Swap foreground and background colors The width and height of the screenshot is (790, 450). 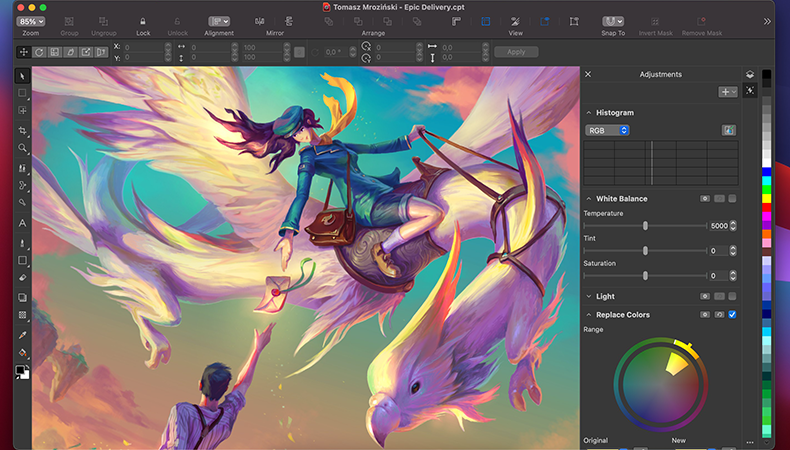[27, 368]
